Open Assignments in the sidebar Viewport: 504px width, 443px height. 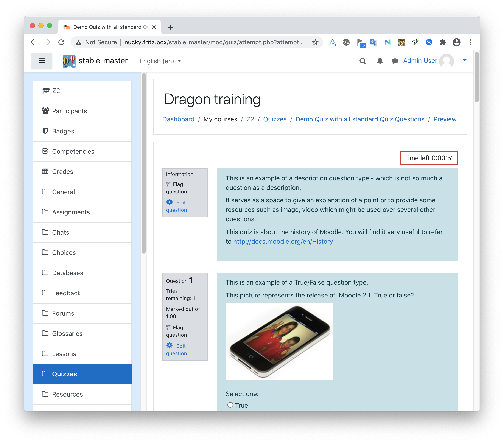click(x=82, y=212)
